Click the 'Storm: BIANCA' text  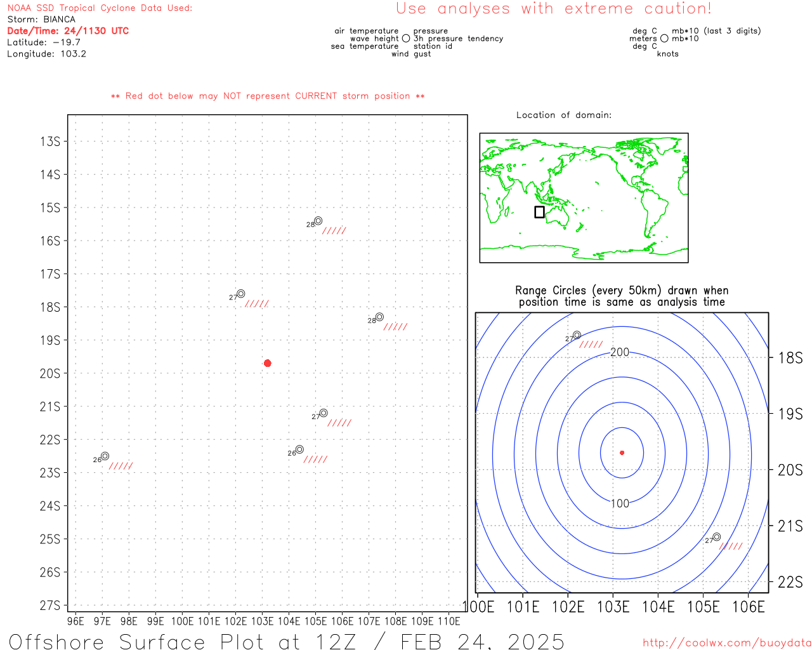[41, 20]
